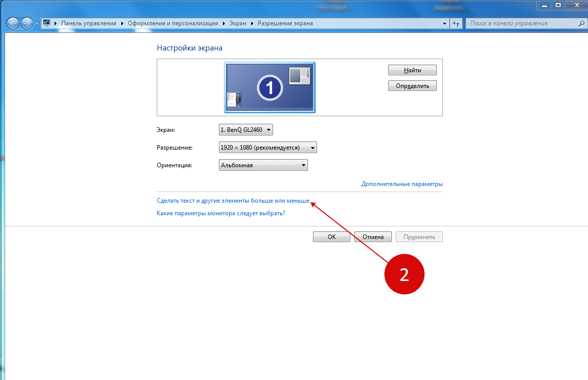Open the Экран BenQ GL2460 dropdown
The image size is (588, 380).
[x=246, y=130]
